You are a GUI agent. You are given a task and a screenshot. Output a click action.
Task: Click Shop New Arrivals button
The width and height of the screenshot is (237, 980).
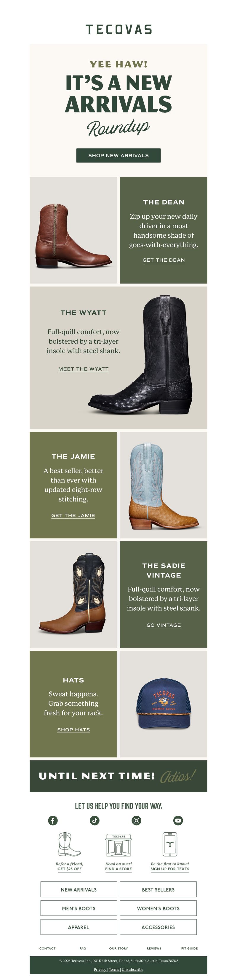[x=118, y=155]
